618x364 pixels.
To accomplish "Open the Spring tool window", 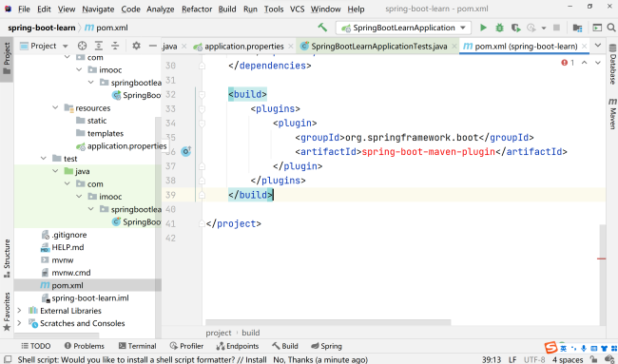I will [x=326, y=346].
